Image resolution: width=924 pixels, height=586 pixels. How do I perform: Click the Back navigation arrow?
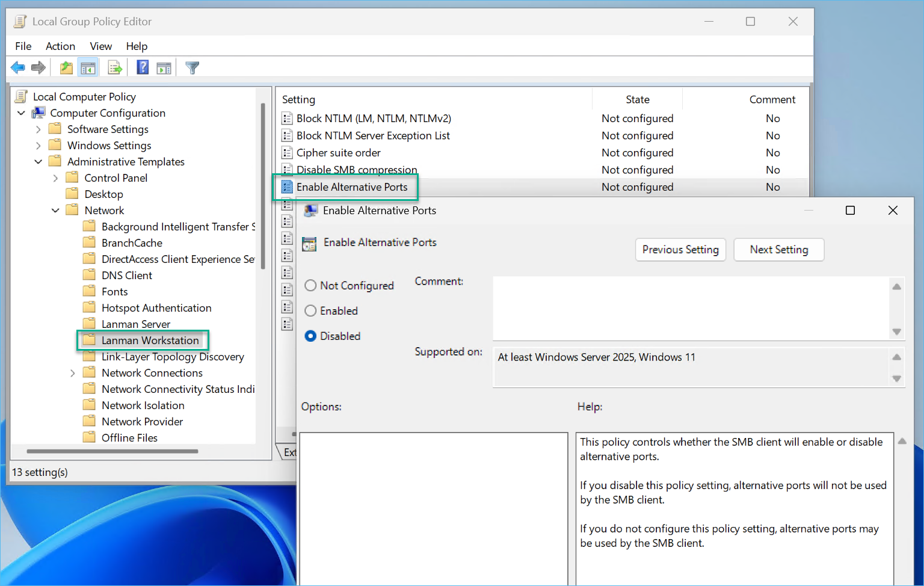(17, 67)
